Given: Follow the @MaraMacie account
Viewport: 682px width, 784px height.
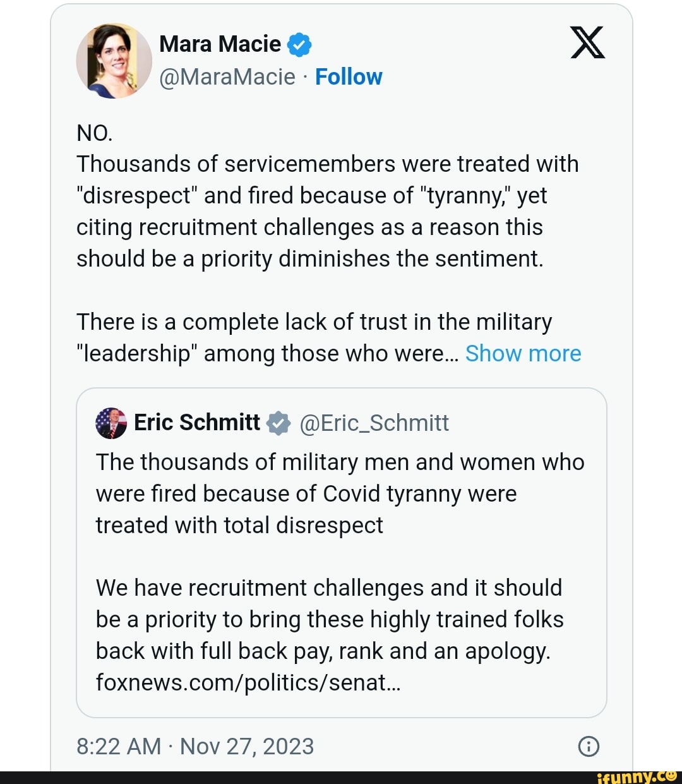Looking at the screenshot, I should coord(349,77).
